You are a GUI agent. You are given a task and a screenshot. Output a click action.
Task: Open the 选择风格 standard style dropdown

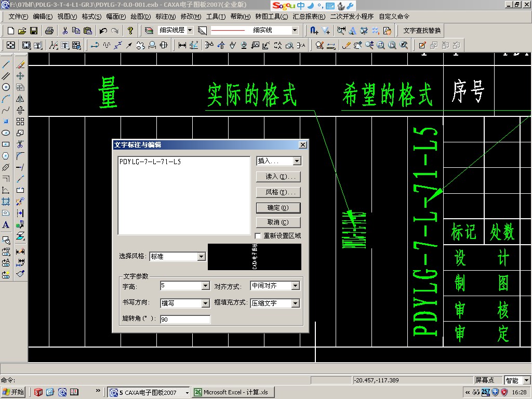202,257
